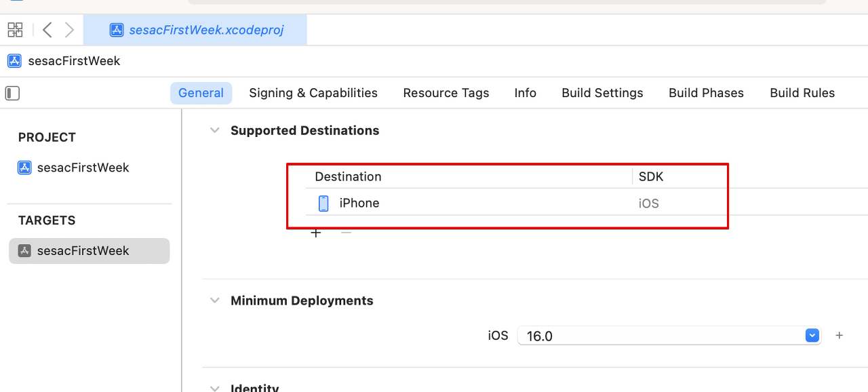Select sesacFirstWeek target under TARGETS
This screenshot has width=868, height=392.
[89, 251]
